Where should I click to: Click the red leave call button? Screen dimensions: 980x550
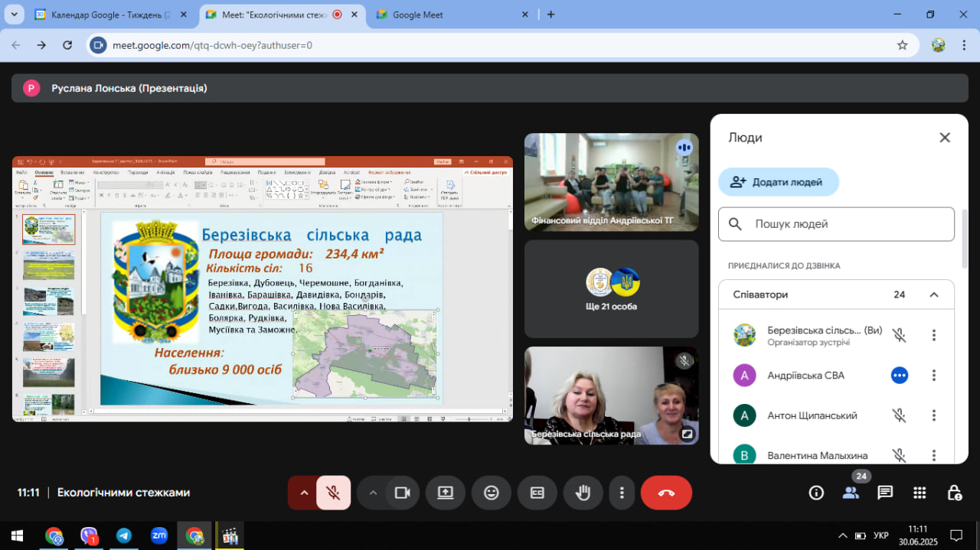[666, 493]
